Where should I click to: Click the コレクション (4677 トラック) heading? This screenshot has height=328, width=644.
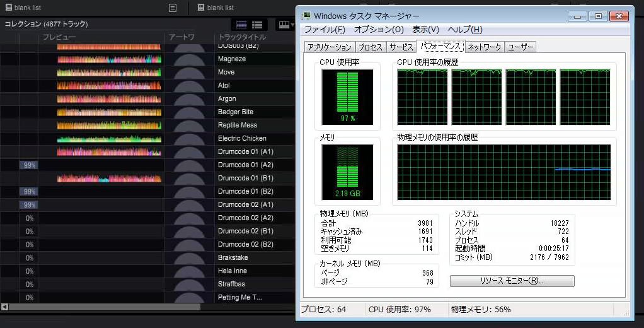click(46, 24)
